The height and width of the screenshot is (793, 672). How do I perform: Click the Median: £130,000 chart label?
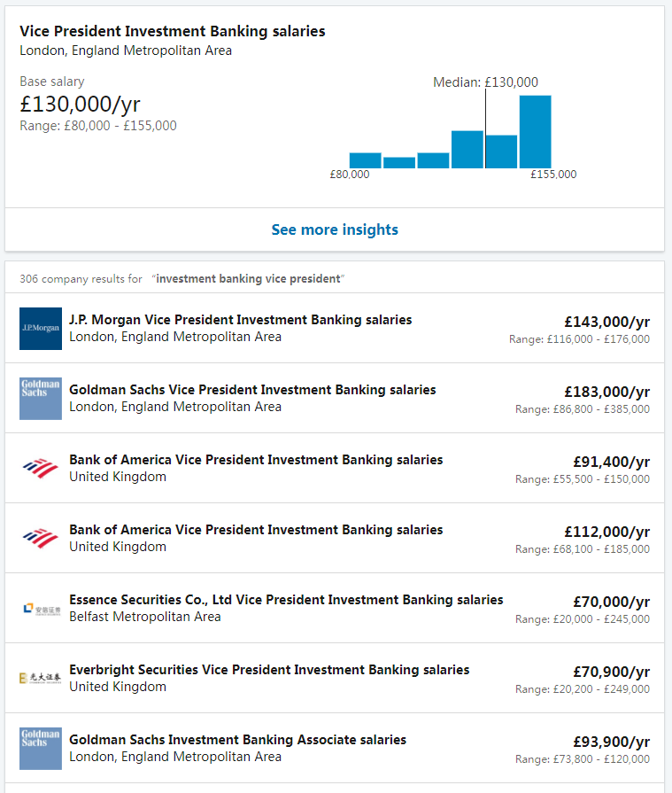coord(485,82)
